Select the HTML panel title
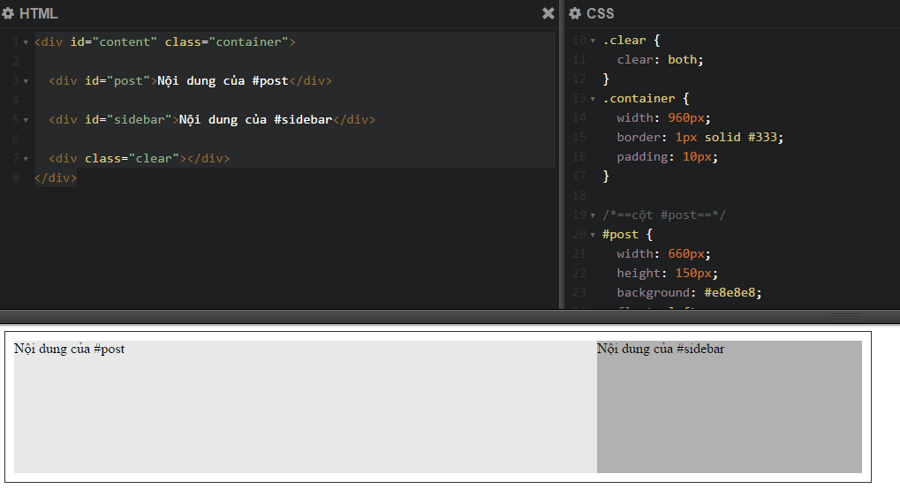This screenshot has height=504, width=900. (38, 13)
